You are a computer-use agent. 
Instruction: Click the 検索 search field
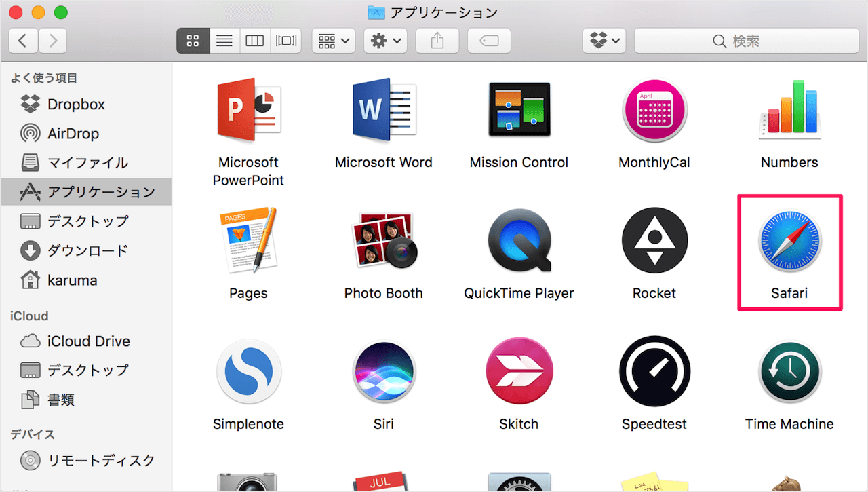click(x=747, y=41)
